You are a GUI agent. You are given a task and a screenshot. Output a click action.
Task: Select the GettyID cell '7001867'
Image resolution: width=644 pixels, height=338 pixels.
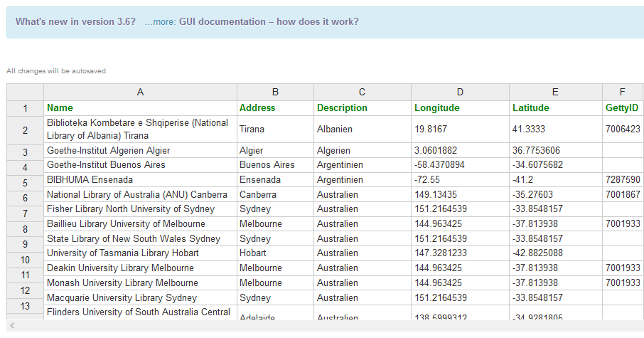click(x=623, y=194)
